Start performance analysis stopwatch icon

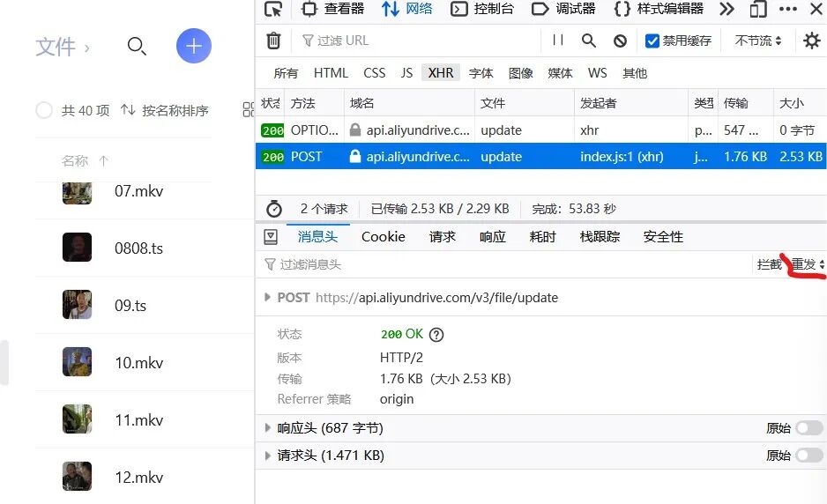point(273,209)
